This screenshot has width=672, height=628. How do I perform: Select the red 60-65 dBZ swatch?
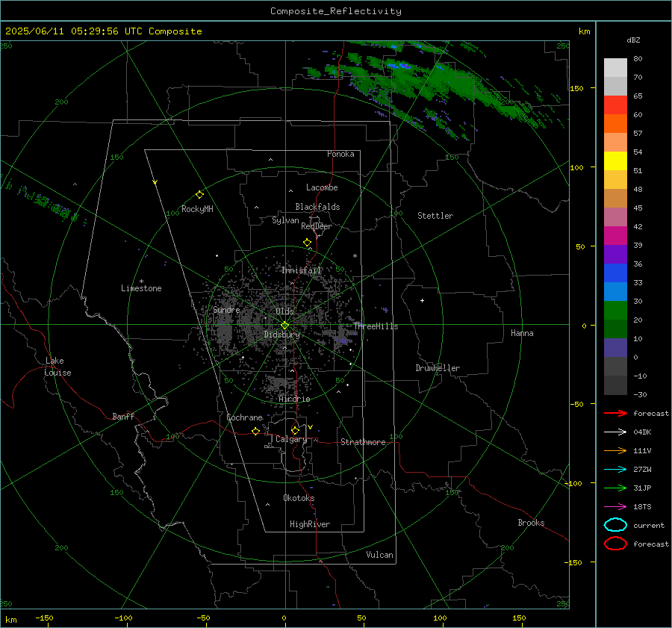[615, 105]
